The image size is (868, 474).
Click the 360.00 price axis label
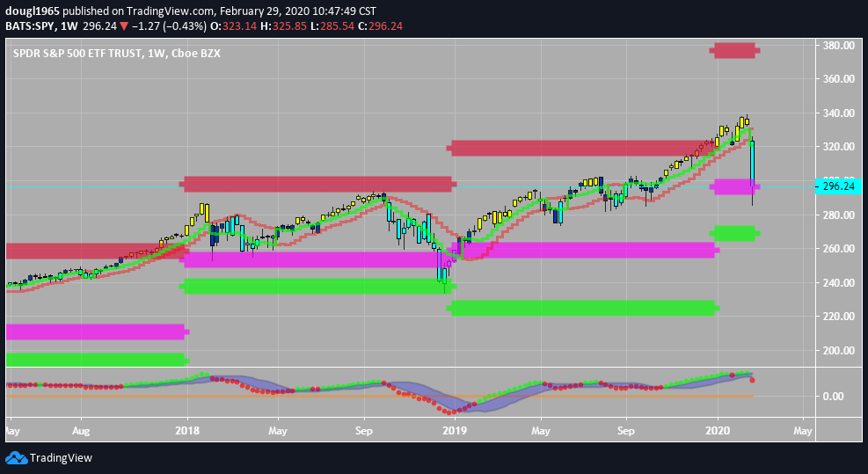click(839, 79)
